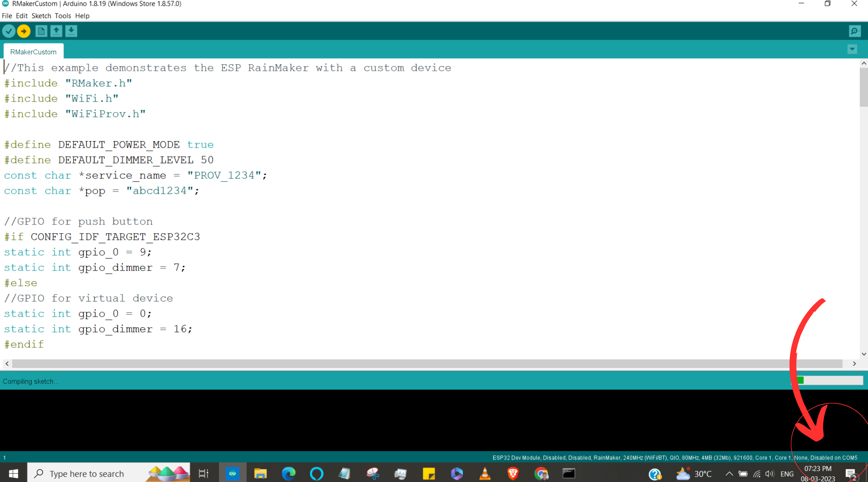Open the Cortana circle icon on taskbar

pyautogui.click(x=317, y=473)
